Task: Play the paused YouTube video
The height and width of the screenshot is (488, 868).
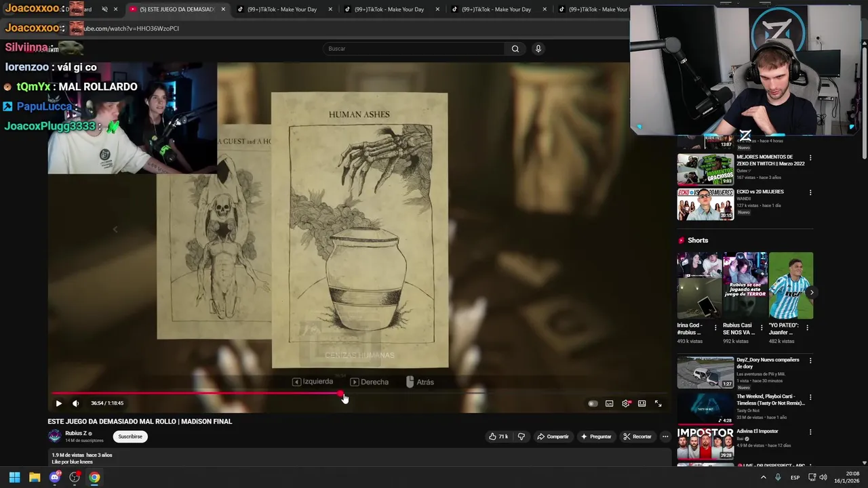Action: (x=58, y=403)
